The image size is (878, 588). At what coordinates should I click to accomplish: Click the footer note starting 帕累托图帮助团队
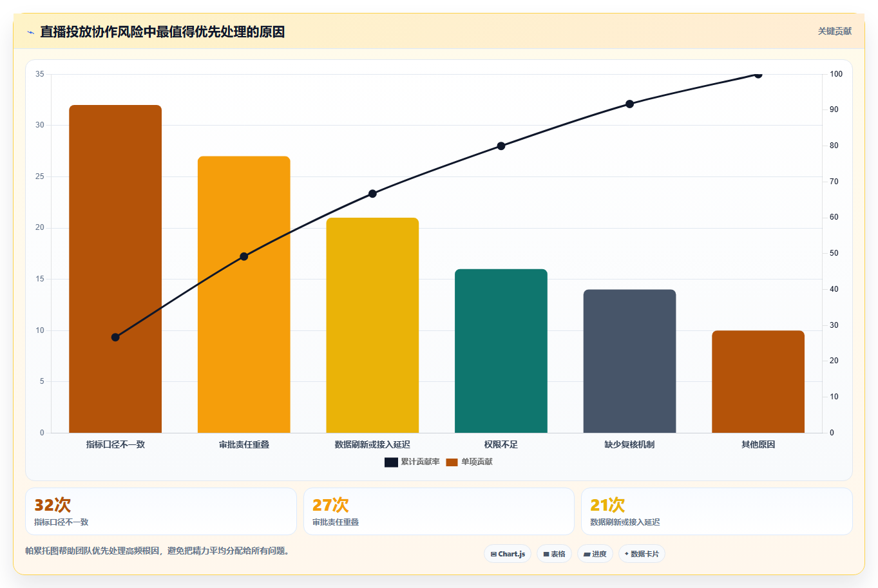coord(158,551)
